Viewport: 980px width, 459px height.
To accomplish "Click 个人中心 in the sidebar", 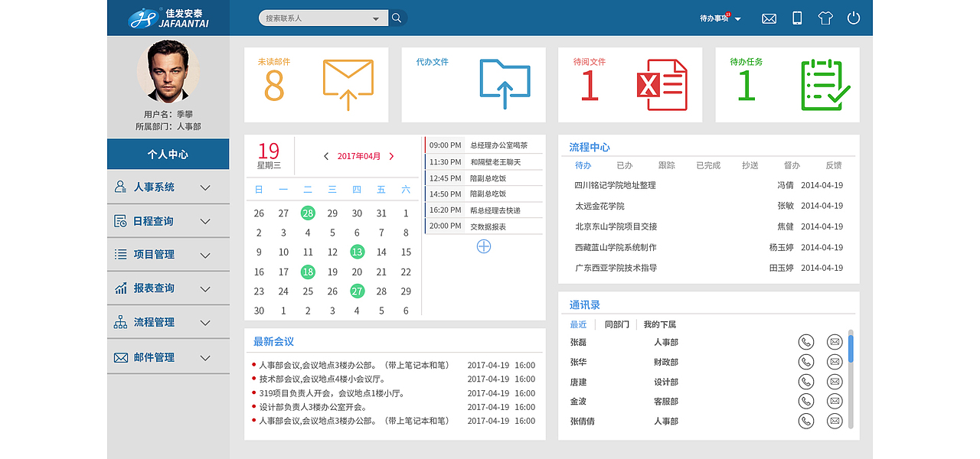I will [168, 154].
